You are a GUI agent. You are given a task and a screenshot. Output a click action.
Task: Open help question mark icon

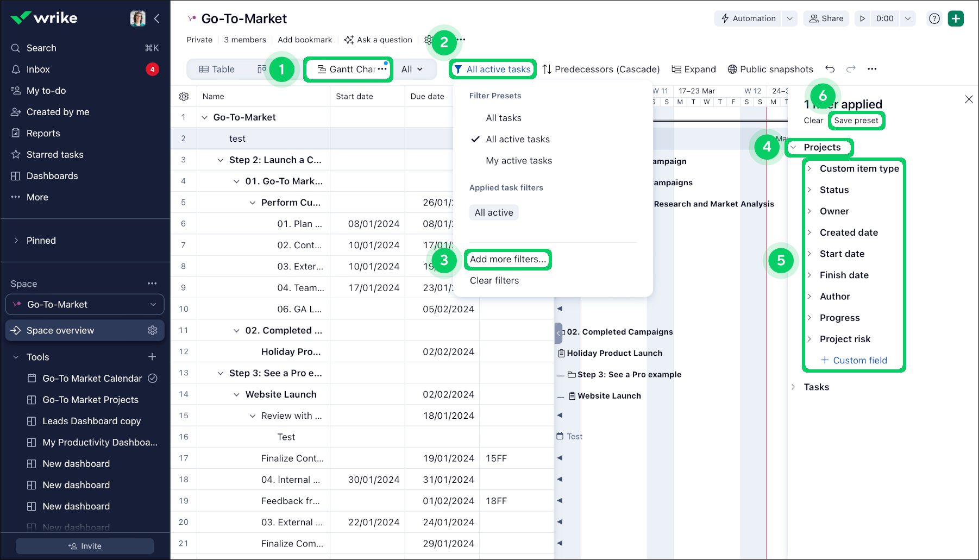coord(934,18)
